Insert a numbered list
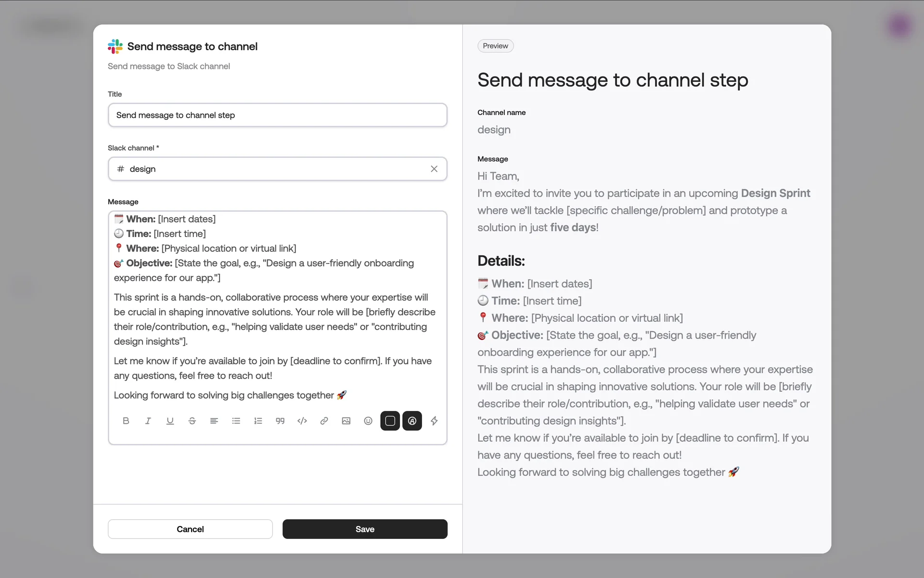924x578 pixels. (x=258, y=420)
